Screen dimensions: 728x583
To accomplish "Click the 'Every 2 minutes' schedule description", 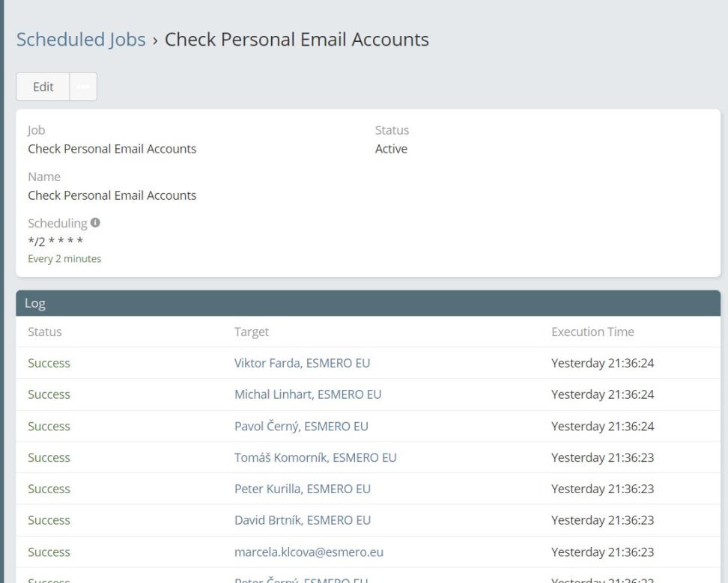I will 64,259.
